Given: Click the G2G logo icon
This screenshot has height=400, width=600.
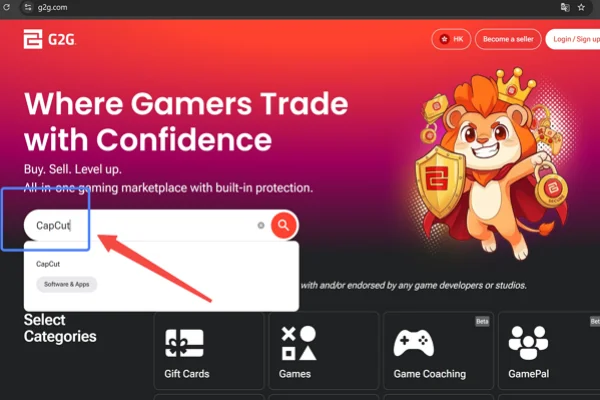Looking at the screenshot, I should point(33,39).
